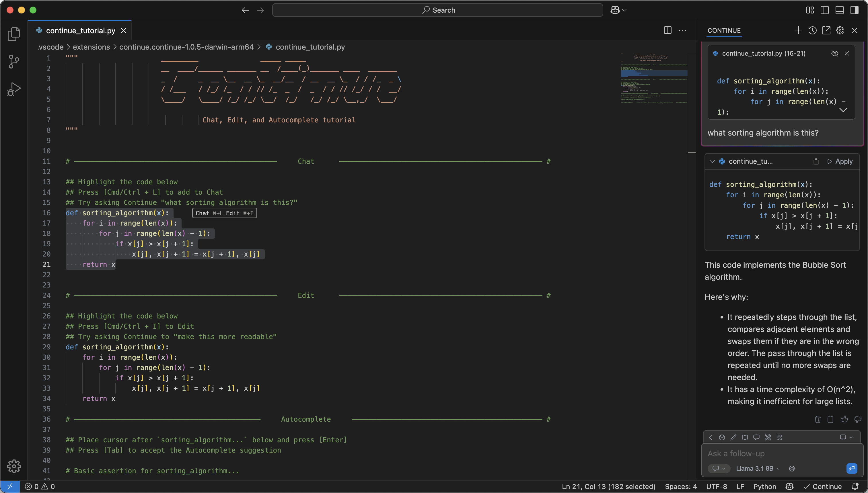Delete the chat response with trash icon
This screenshot has height=493, width=868.
point(818,420)
